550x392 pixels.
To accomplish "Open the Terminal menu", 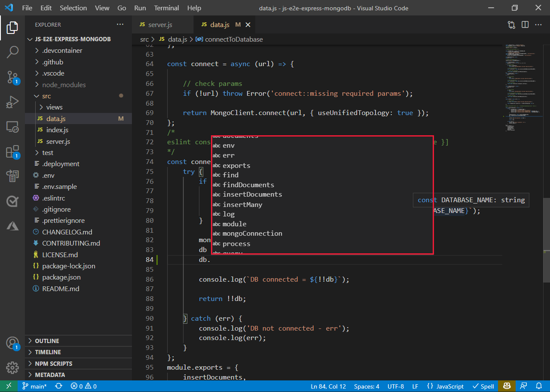I will click(166, 8).
